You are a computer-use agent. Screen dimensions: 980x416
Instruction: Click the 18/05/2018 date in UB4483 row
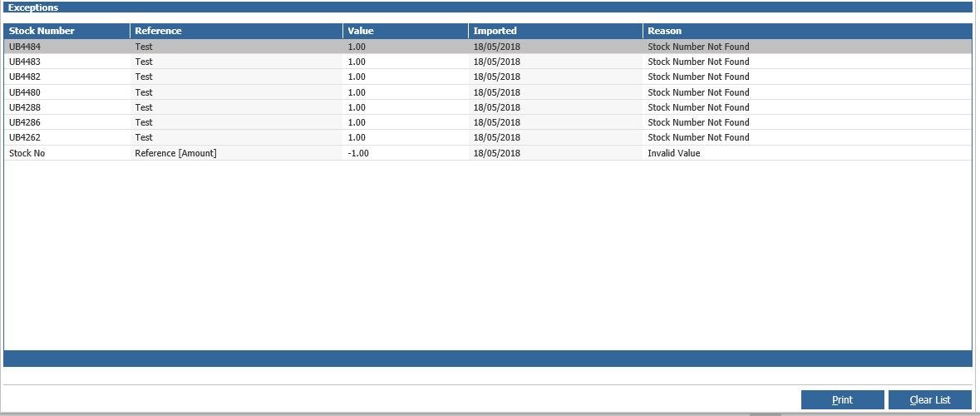point(497,62)
